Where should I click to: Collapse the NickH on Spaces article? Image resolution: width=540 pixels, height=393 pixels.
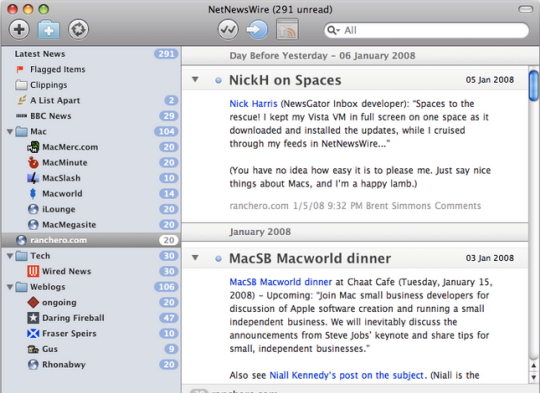pos(195,80)
